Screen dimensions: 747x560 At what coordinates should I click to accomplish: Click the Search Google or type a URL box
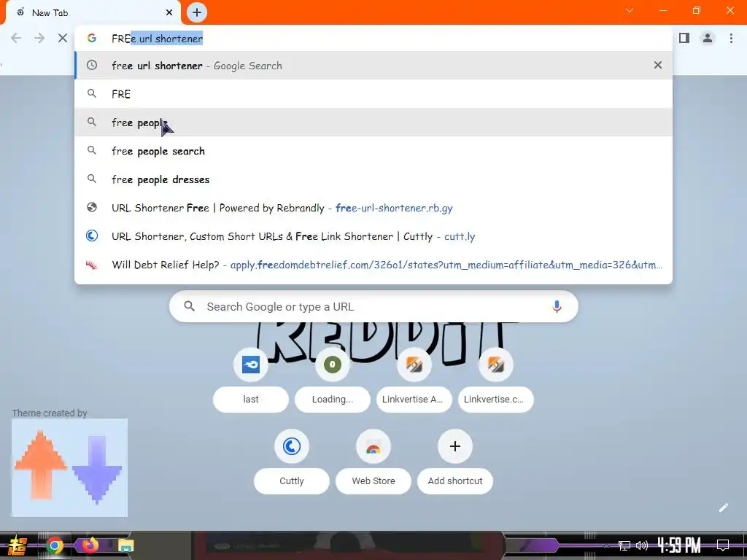[x=373, y=307]
